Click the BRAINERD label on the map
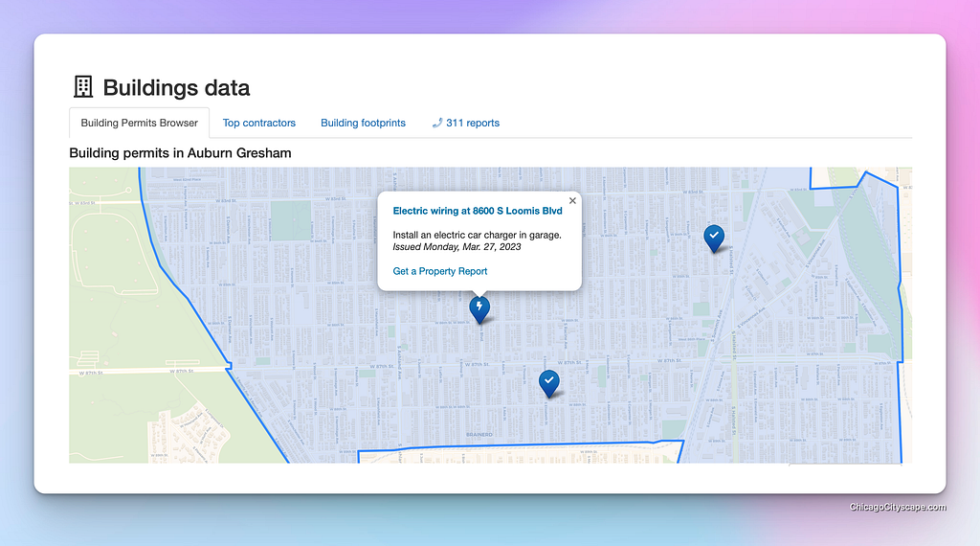Viewport: 980px width, 546px height. coord(479,434)
